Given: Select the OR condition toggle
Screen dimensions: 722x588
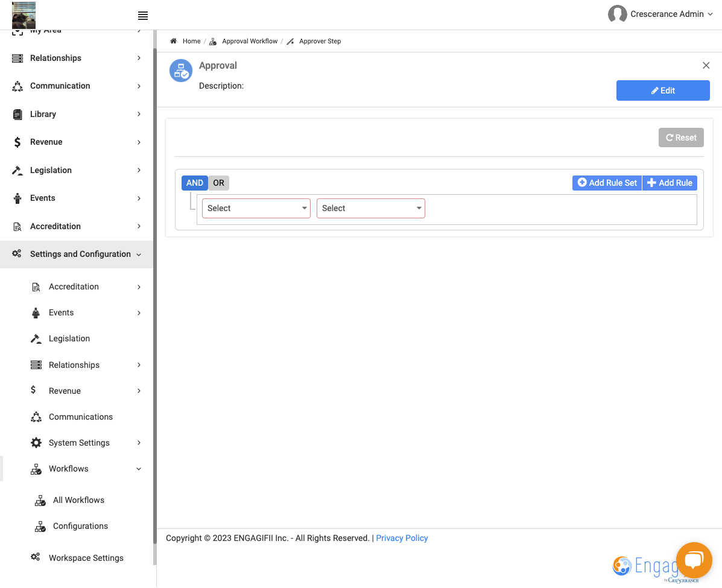Looking at the screenshot, I should [219, 183].
